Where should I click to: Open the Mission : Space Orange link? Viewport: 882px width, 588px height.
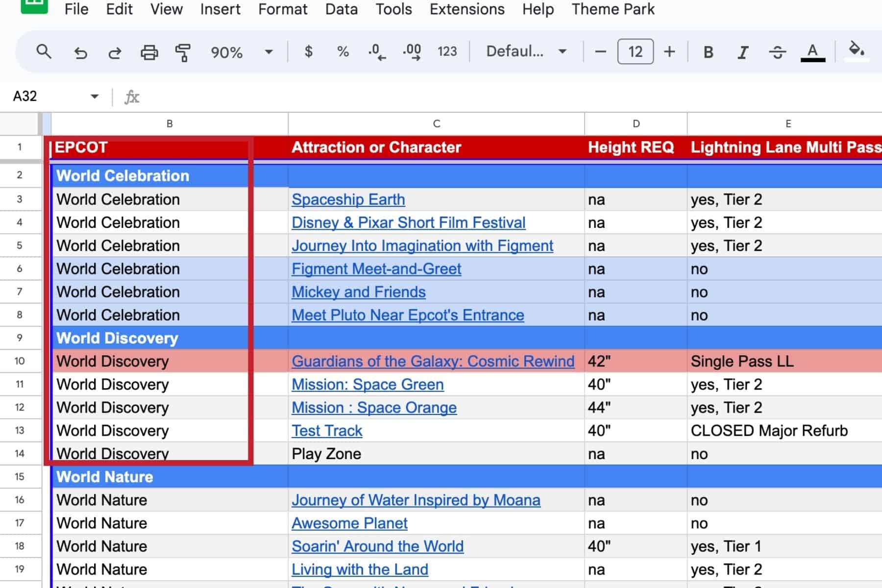point(374,407)
